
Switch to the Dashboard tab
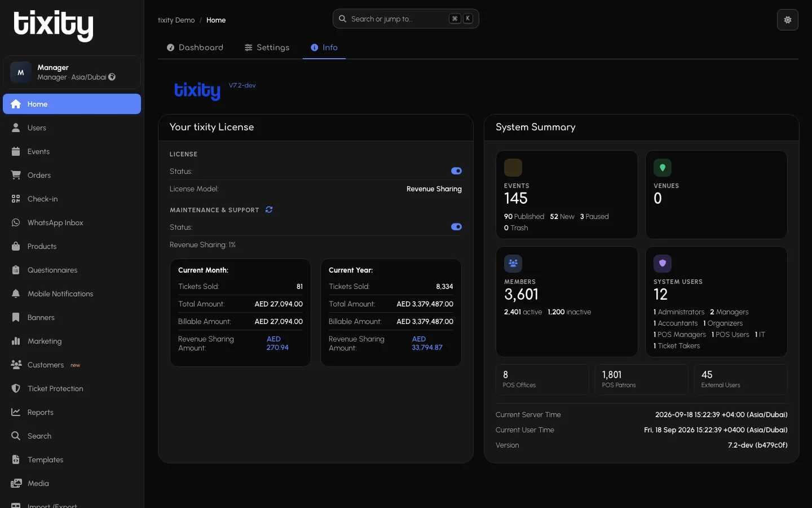tap(195, 47)
